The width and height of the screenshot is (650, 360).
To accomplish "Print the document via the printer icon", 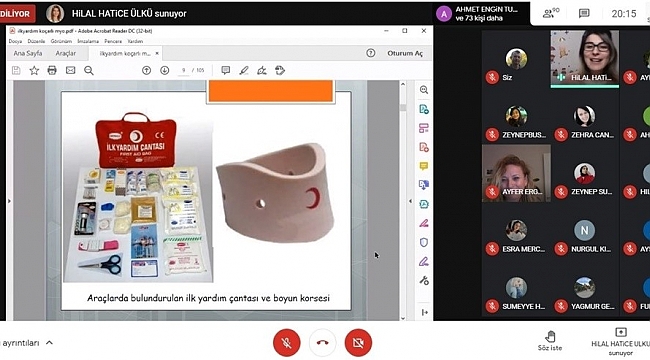I will [52, 71].
